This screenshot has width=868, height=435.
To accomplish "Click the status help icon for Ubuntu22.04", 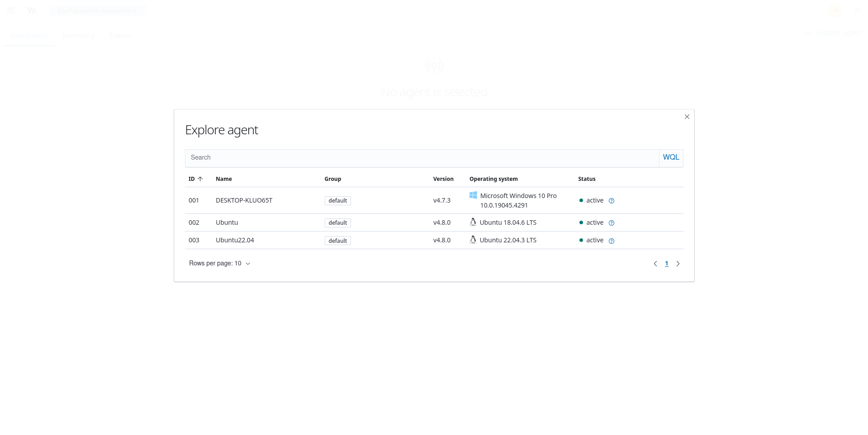I will coord(611,241).
